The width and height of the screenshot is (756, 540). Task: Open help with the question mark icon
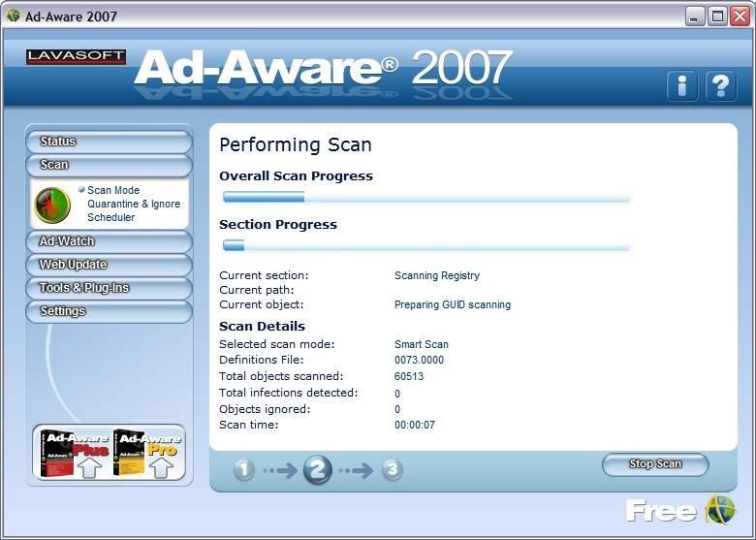click(720, 86)
